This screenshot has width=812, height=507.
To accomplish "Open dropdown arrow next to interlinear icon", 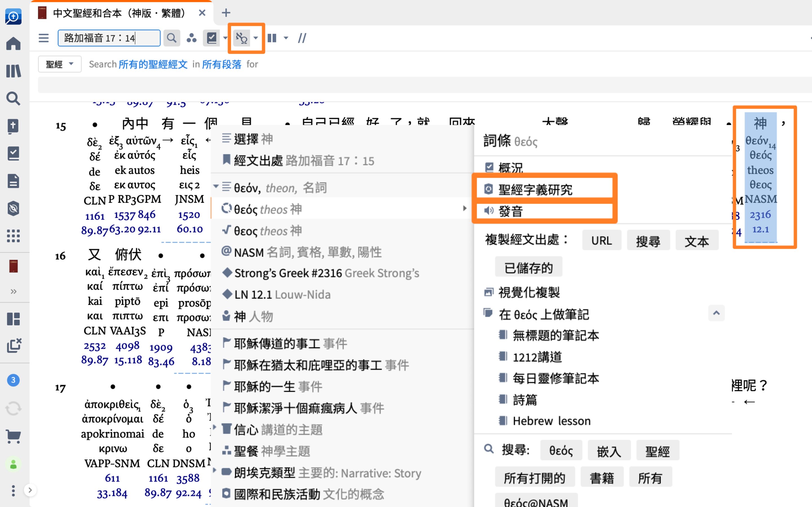I will point(256,38).
